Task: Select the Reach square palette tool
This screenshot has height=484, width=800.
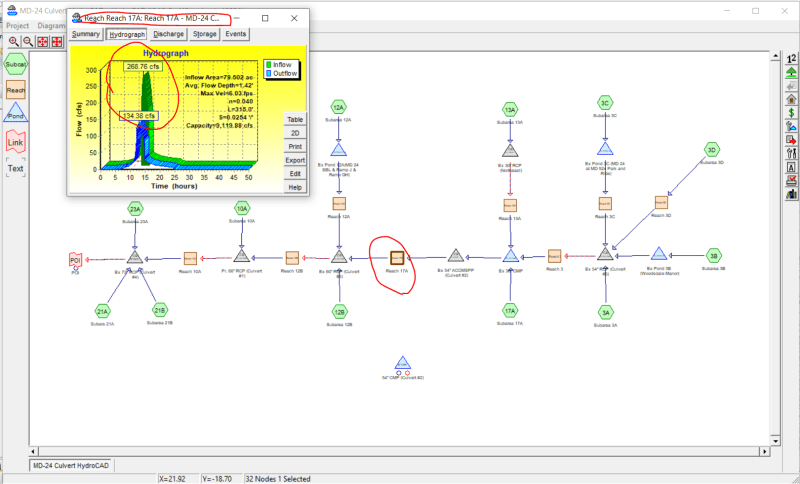Action: point(15,90)
